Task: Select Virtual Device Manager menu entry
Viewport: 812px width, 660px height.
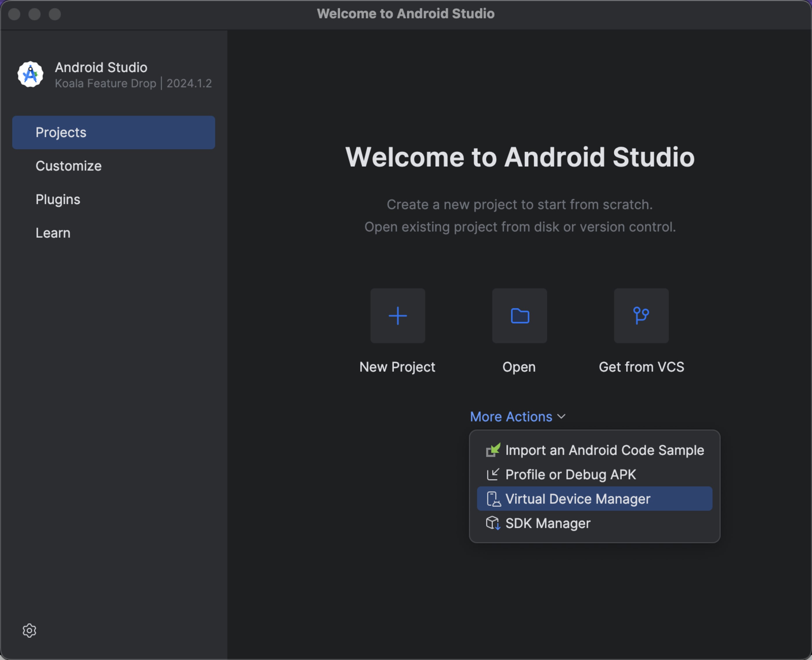Action: coord(578,499)
